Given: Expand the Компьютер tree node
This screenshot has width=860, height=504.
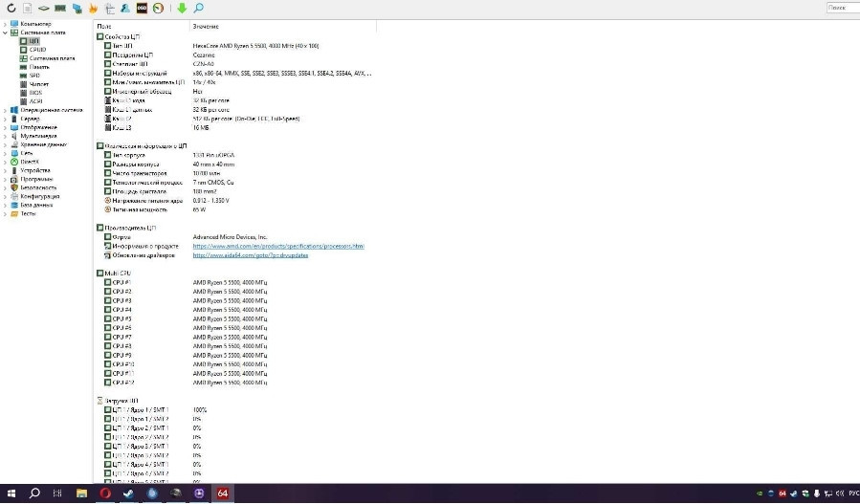Looking at the screenshot, I should click(x=5, y=24).
